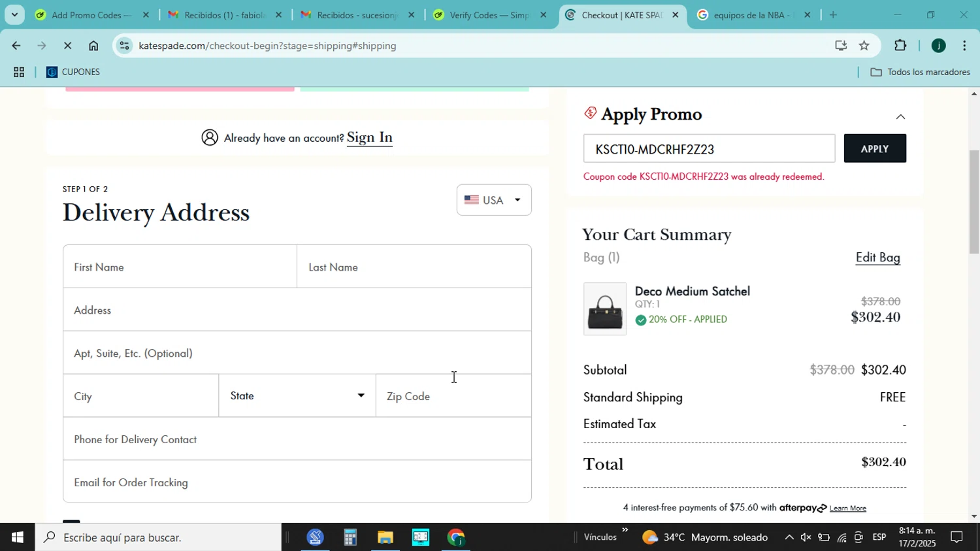Open the blue app icon on the taskbar, left of Calculator
Screen dimensions: 980x551
[316, 537]
